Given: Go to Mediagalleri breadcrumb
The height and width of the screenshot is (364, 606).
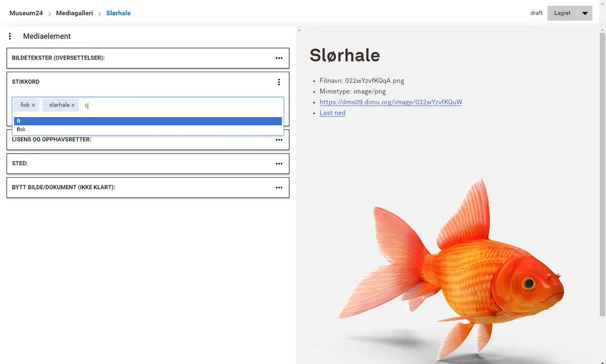Looking at the screenshot, I should point(74,13).
